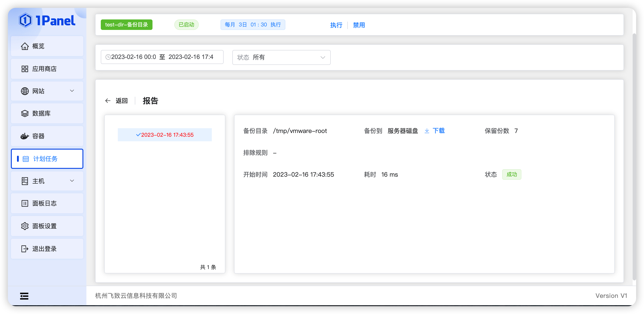
Task: Open the 状态 所有 status dropdown
Action: point(281,57)
